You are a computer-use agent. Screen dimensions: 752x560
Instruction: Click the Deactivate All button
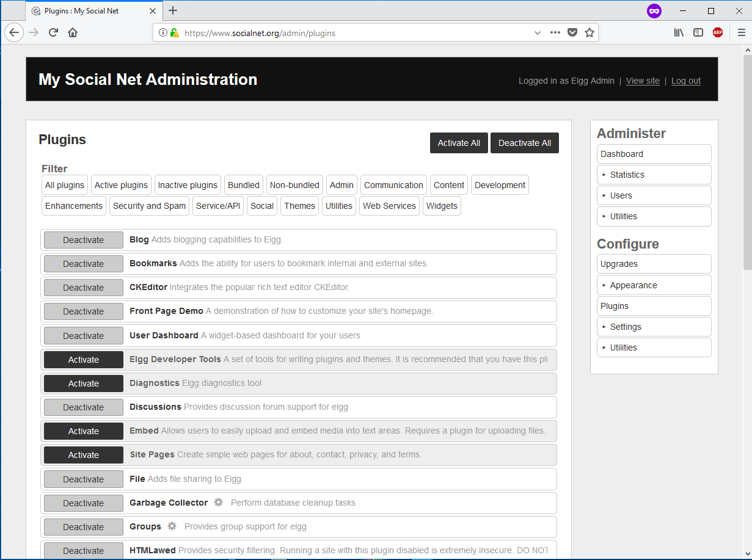525,143
